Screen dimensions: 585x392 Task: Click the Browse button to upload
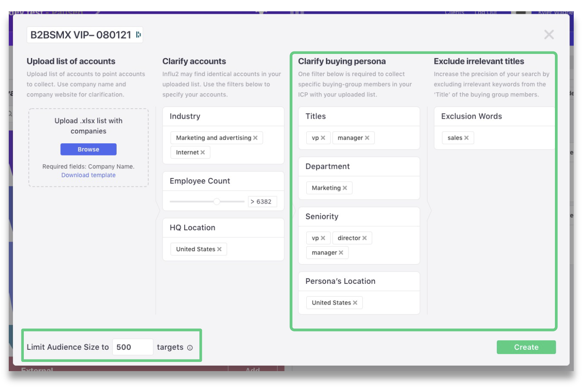(x=88, y=149)
